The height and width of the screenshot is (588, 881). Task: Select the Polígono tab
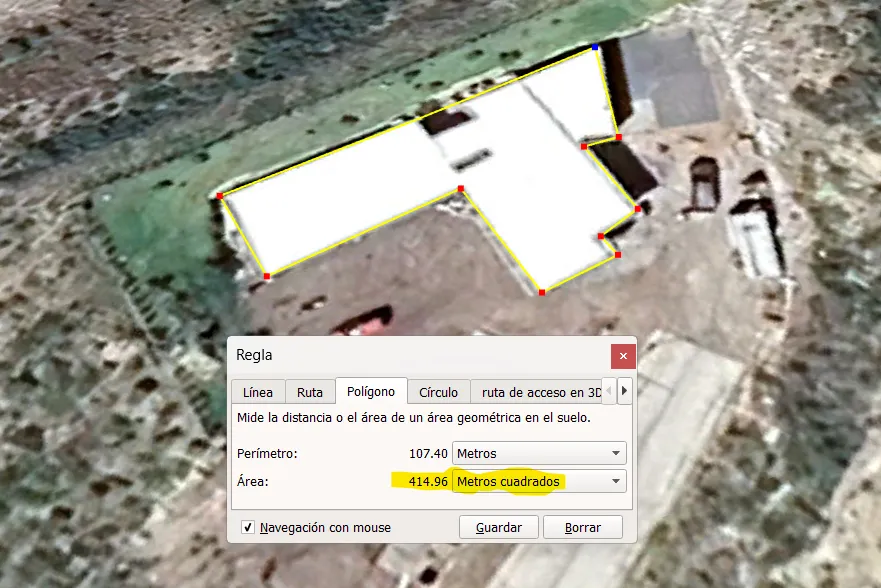tap(371, 391)
